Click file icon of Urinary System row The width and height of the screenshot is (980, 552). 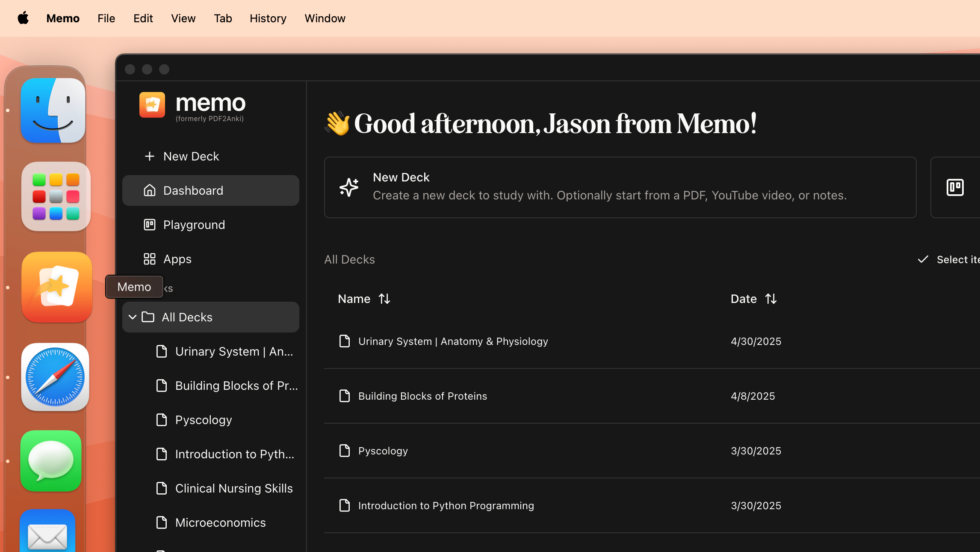click(x=345, y=341)
